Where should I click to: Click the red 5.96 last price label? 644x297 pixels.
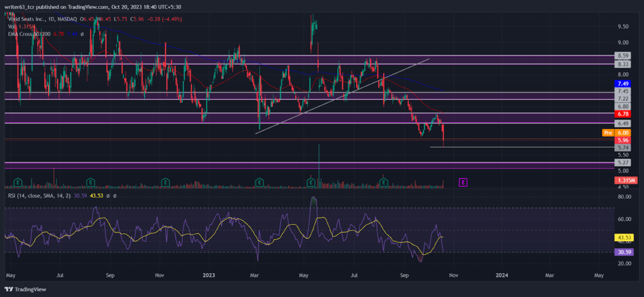point(623,140)
